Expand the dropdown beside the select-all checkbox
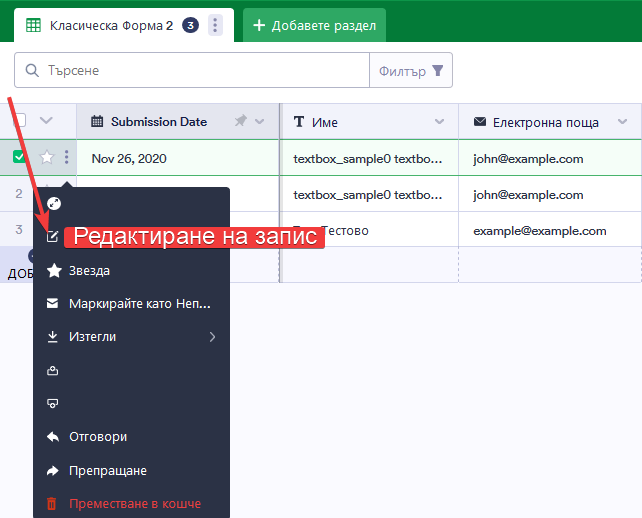The image size is (642, 518). [46, 120]
